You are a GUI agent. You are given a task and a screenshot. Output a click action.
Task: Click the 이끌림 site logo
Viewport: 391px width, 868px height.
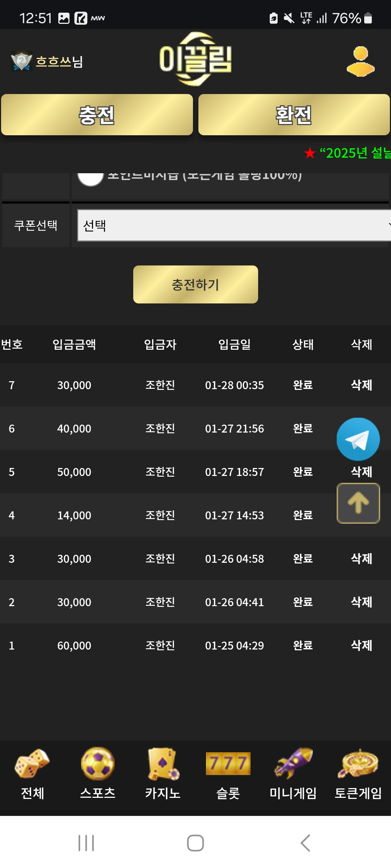point(195,59)
